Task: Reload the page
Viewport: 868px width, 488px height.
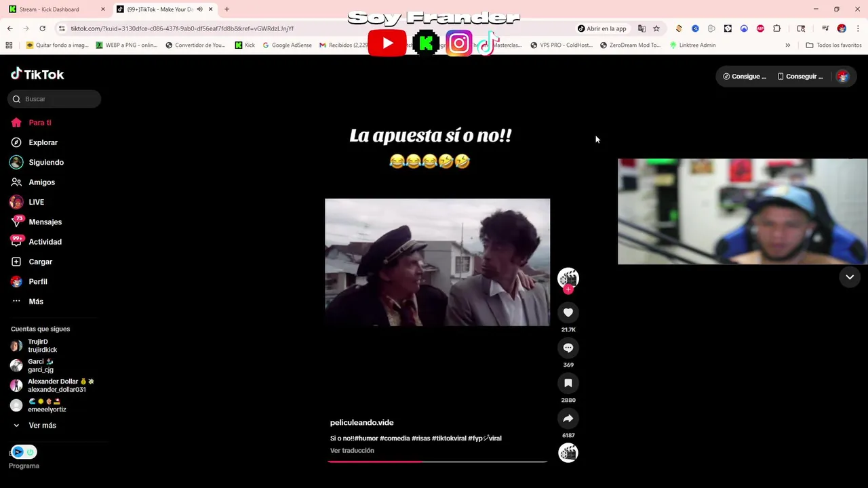Action: [x=42, y=28]
